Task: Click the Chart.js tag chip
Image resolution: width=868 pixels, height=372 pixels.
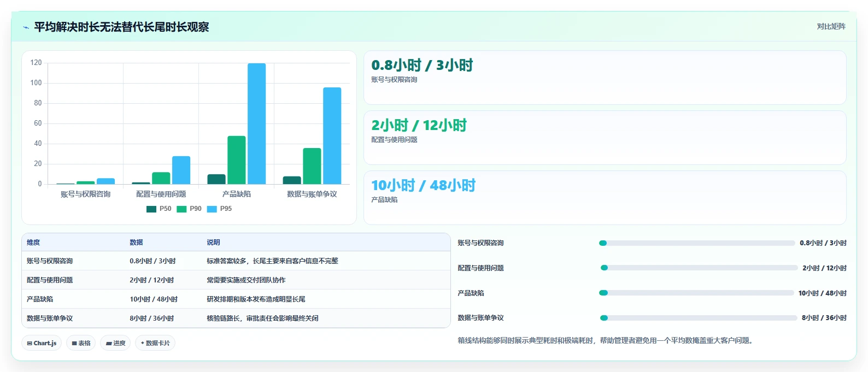Action: point(42,343)
